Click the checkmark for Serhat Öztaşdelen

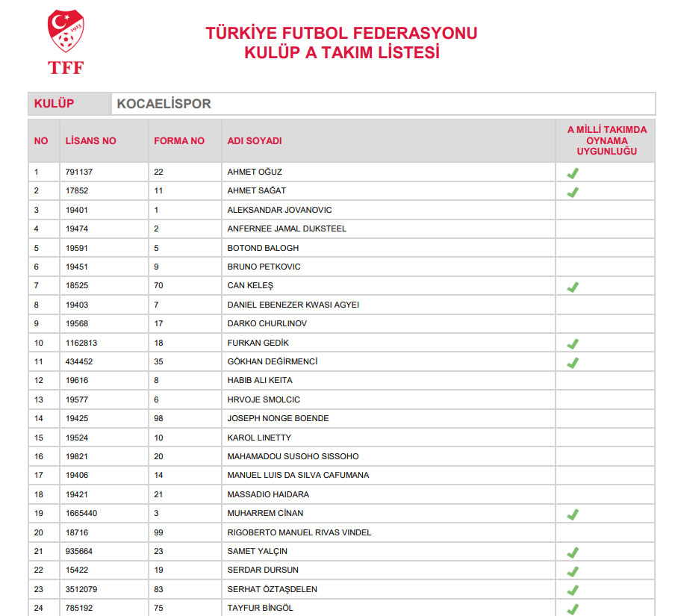[x=573, y=591]
